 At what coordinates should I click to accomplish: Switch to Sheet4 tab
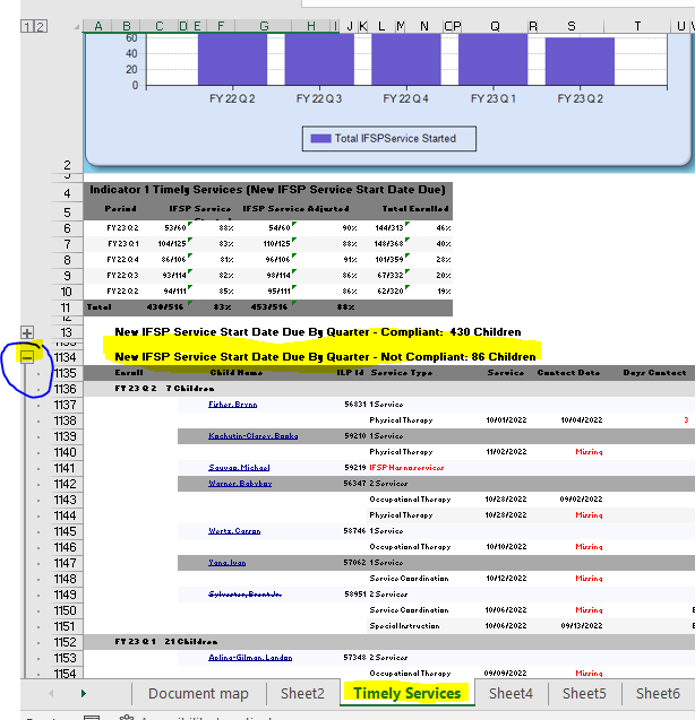511,693
